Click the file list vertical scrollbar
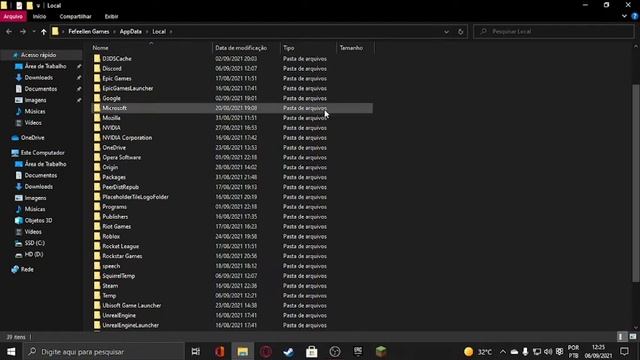 pyautogui.click(x=636, y=183)
